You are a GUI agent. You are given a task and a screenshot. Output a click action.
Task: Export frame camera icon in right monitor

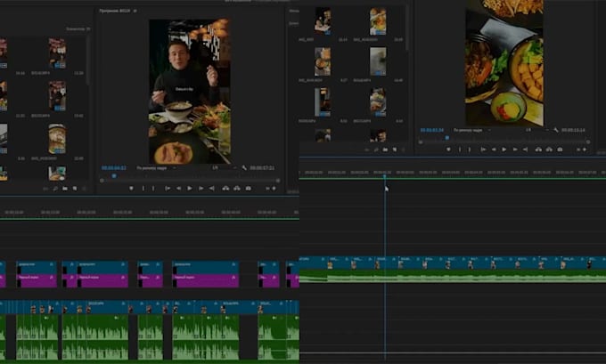tap(560, 150)
